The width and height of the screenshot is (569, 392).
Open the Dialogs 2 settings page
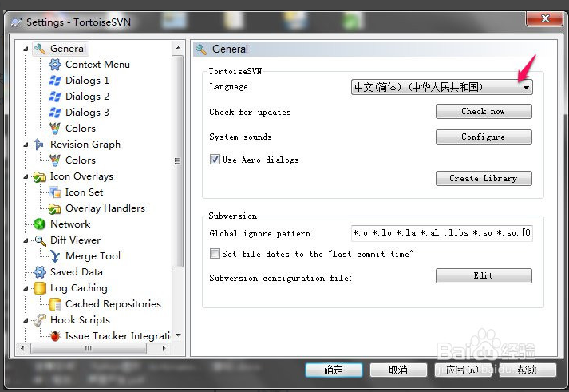[x=87, y=97]
